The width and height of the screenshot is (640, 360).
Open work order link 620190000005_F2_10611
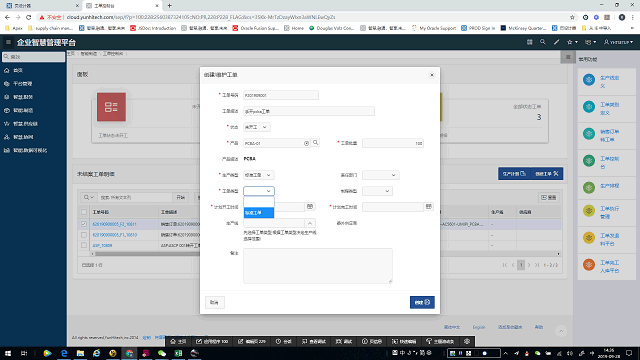(x=114, y=224)
